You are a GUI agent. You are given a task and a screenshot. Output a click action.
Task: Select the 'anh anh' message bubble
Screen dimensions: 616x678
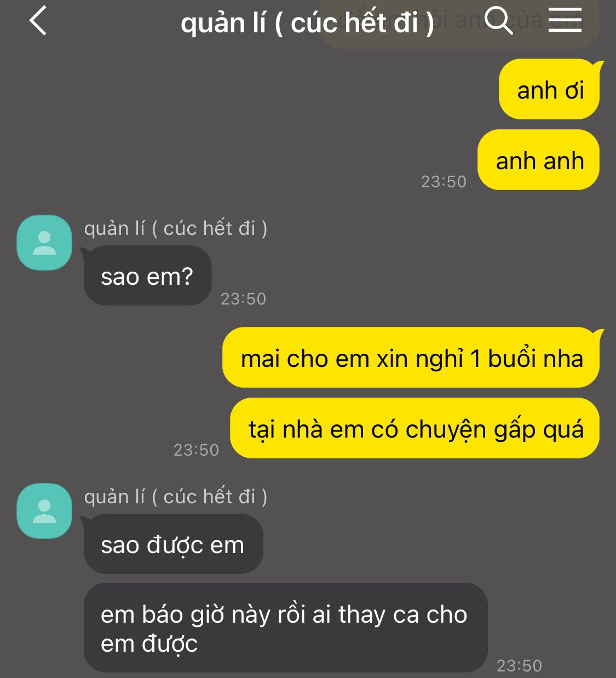pyautogui.click(x=539, y=160)
